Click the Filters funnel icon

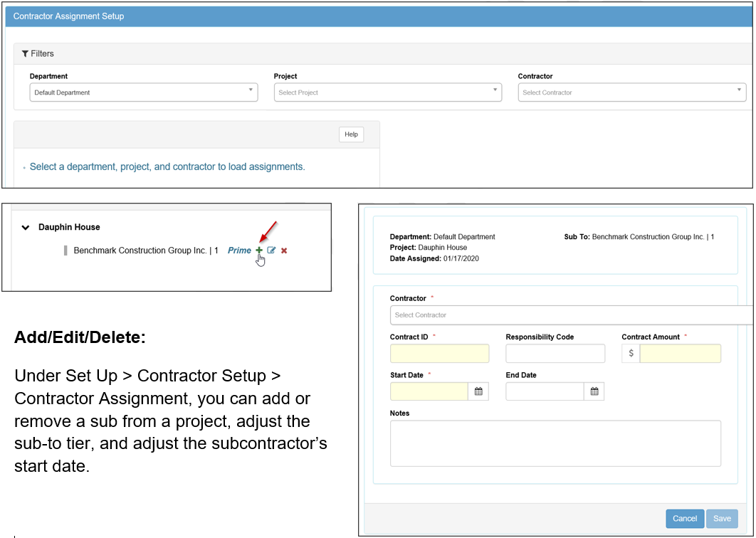25,53
